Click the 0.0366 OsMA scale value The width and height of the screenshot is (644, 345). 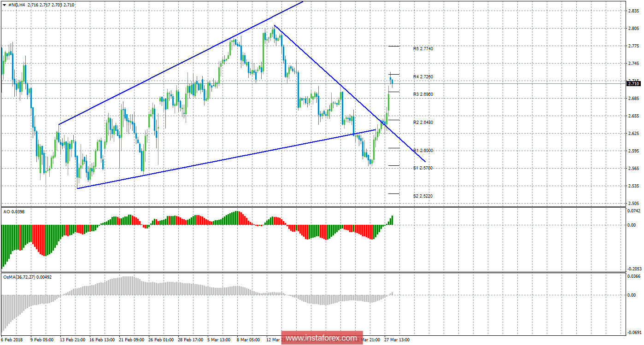tap(635, 276)
